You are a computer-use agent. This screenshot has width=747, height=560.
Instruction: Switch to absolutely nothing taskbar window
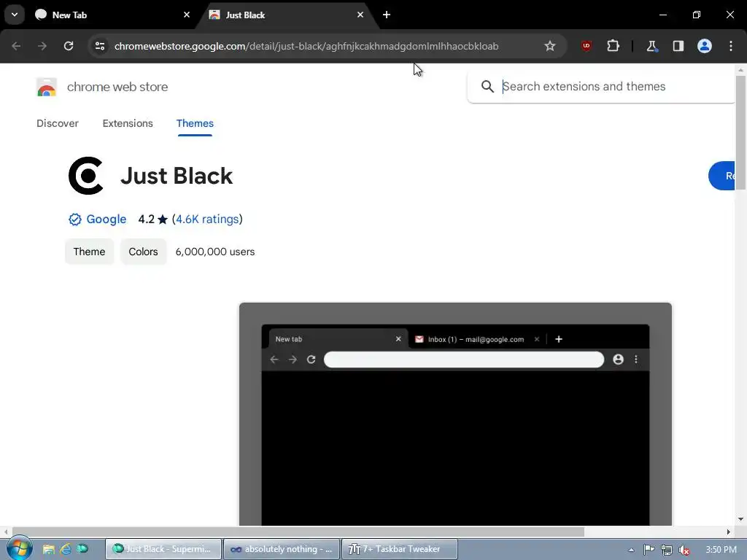point(282,549)
